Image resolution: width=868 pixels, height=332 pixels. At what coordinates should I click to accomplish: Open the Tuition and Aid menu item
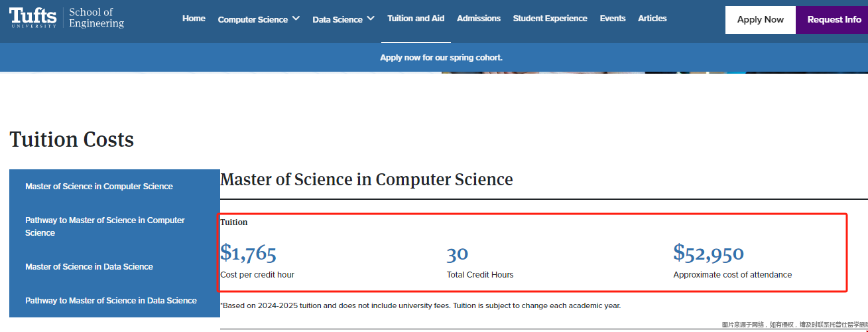point(416,19)
